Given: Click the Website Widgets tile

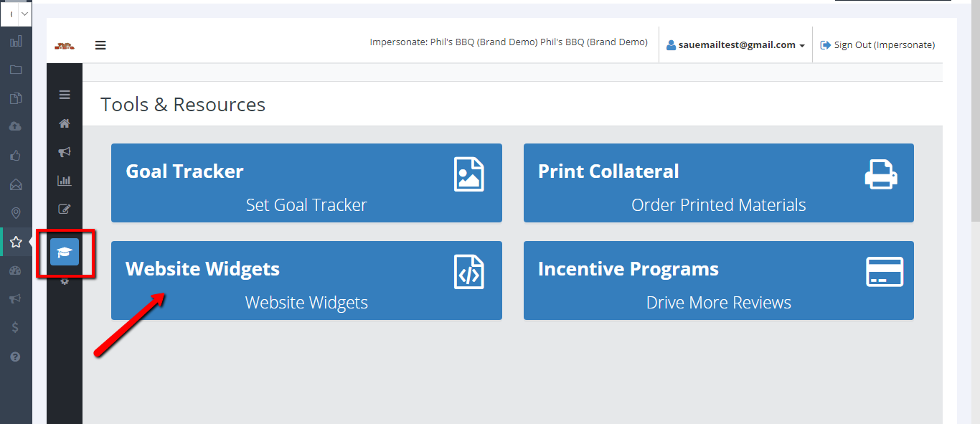Looking at the screenshot, I should (306, 281).
